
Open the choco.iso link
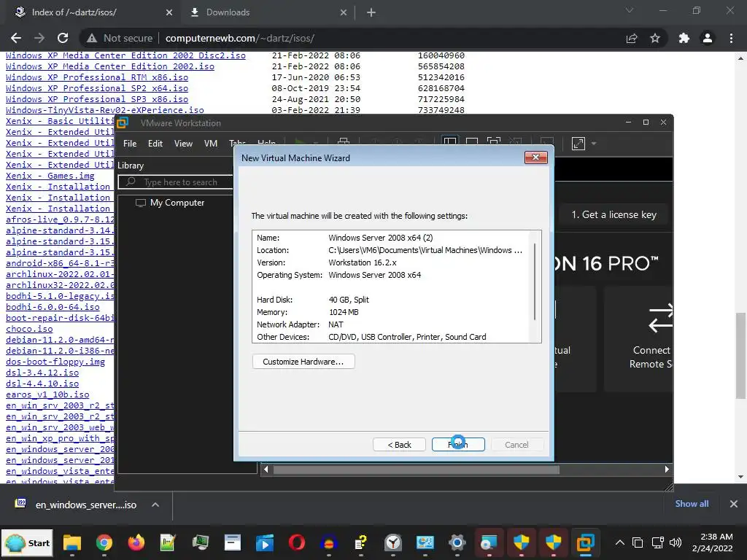point(29,329)
